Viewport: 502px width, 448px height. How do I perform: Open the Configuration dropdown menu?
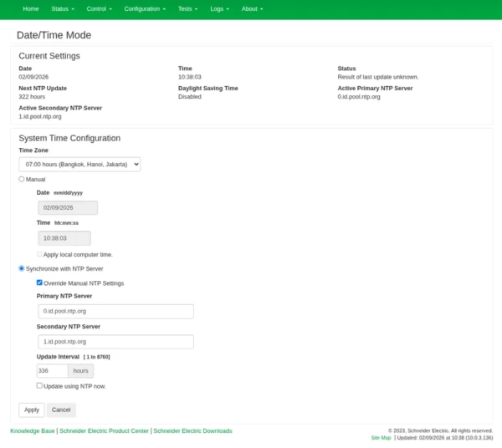click(x=144, y=8)
